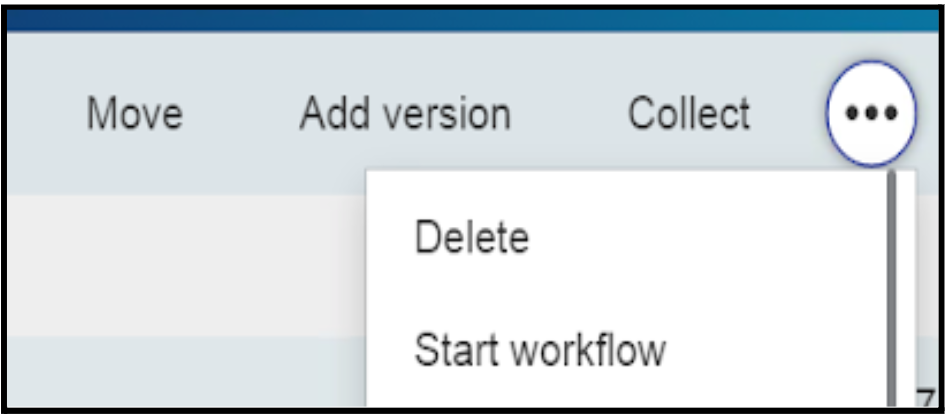
Task: Select Start workflow from the menu
Action: pyautogui.click(x=540, y=351)
